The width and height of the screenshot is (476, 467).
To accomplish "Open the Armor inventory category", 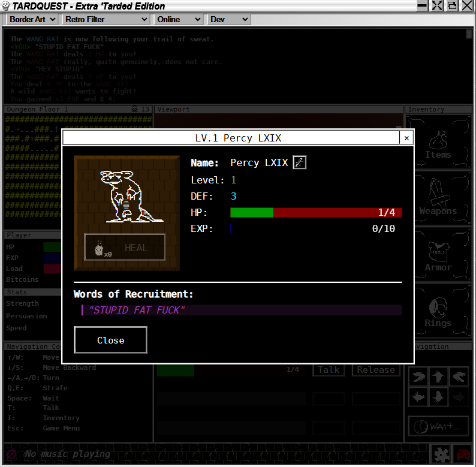I will tap(438, 255).
